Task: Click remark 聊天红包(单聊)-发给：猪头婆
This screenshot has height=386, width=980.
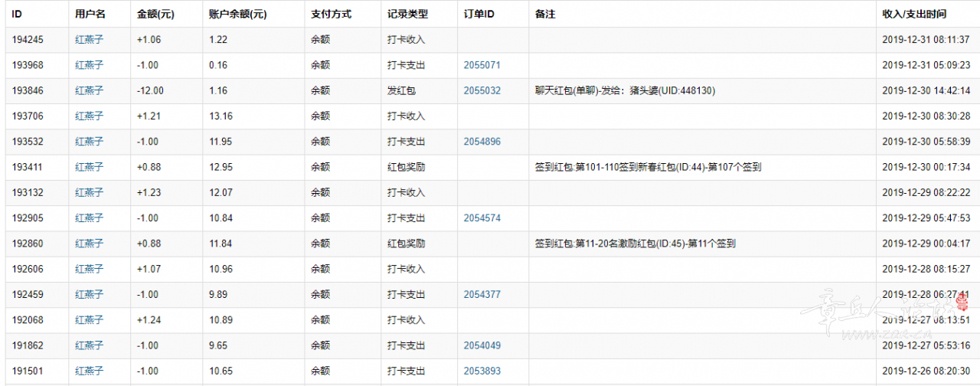Action: 625,90
